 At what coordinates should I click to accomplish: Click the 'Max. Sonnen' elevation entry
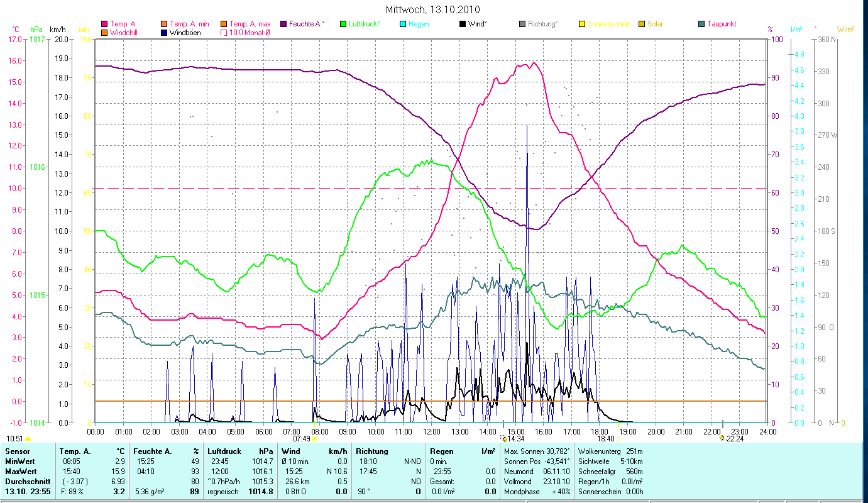537,451
